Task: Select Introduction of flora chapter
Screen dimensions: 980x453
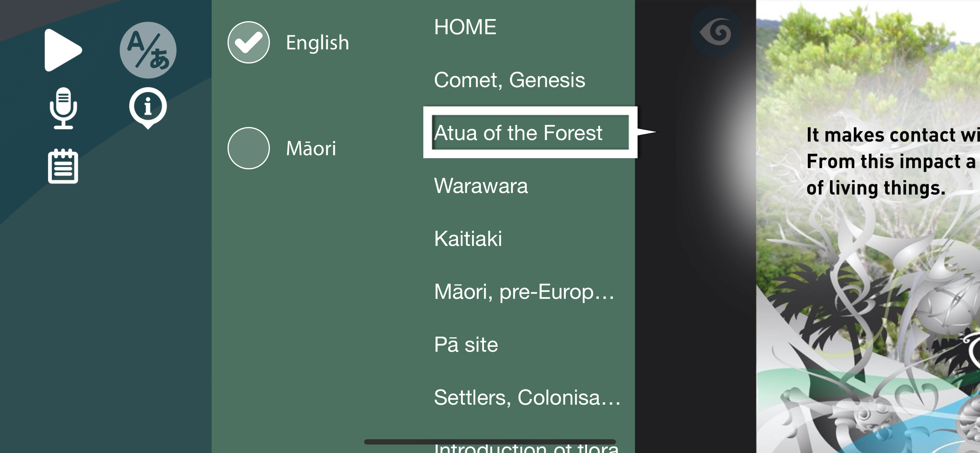Action: click(x=526, y=448)
